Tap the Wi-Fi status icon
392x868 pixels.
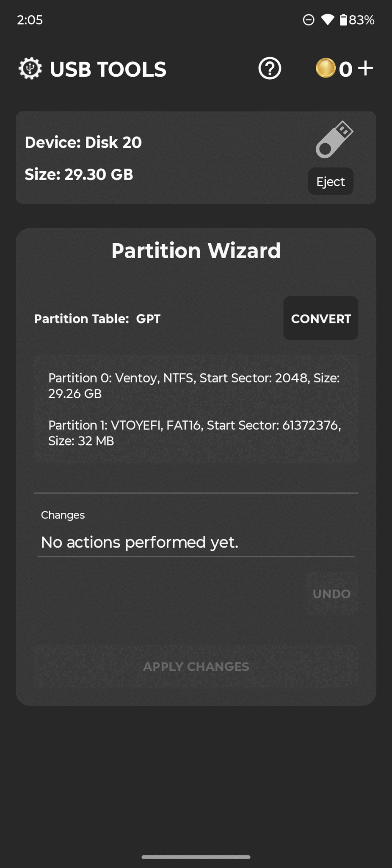click(327, 19)
